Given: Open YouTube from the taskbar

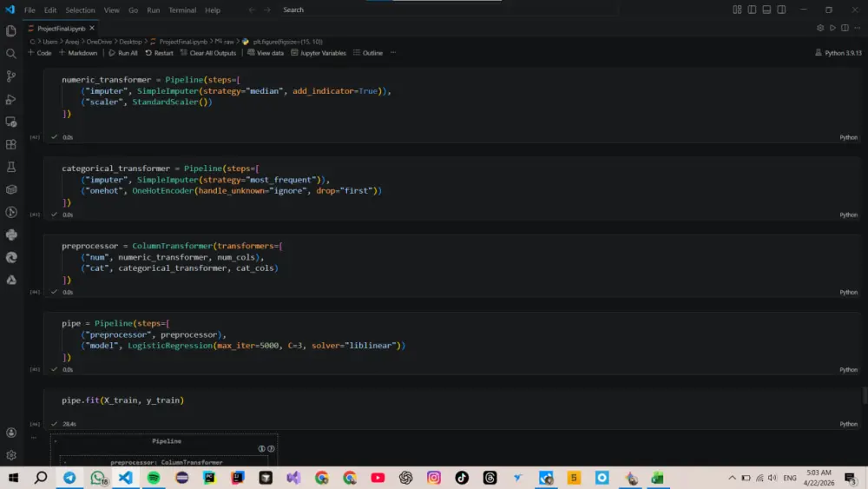Looking at the screenshot, I should 378,478.
